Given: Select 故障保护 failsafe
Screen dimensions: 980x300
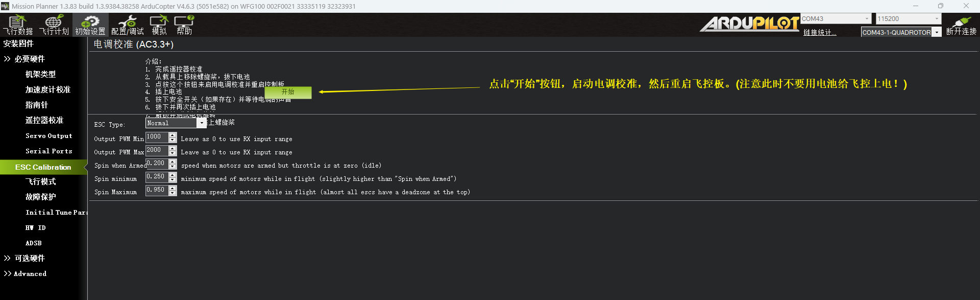Looking at the screenshot, I should 41,197.
